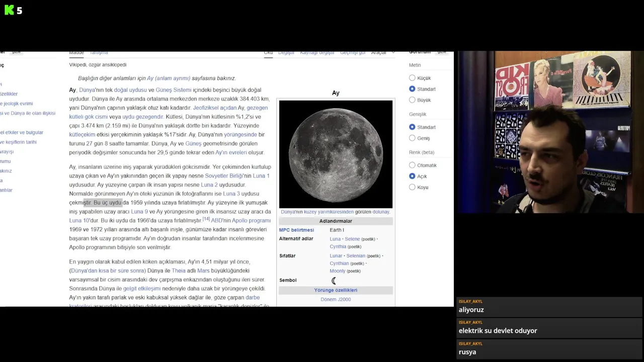The height and width of the screenshot is (362, 644).
Task: Click the Luna 10 link
Action: pyautogui.click(x=79, y=221)
